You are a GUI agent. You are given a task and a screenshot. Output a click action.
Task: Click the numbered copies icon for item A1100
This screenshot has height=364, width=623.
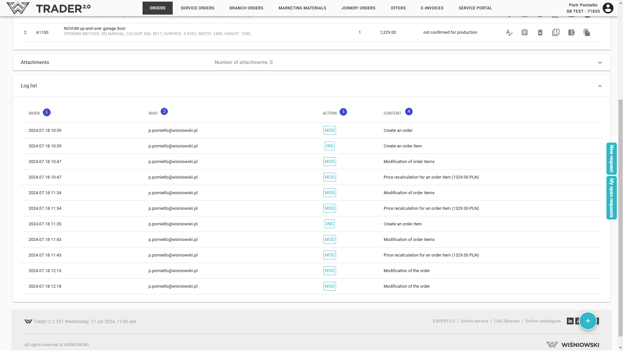click(555, 32)
